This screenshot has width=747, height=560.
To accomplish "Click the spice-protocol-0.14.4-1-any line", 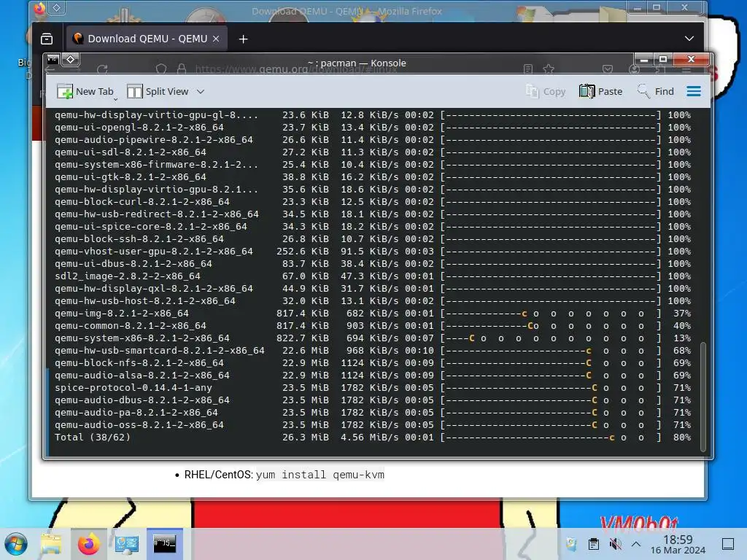I will pos(373,388).
